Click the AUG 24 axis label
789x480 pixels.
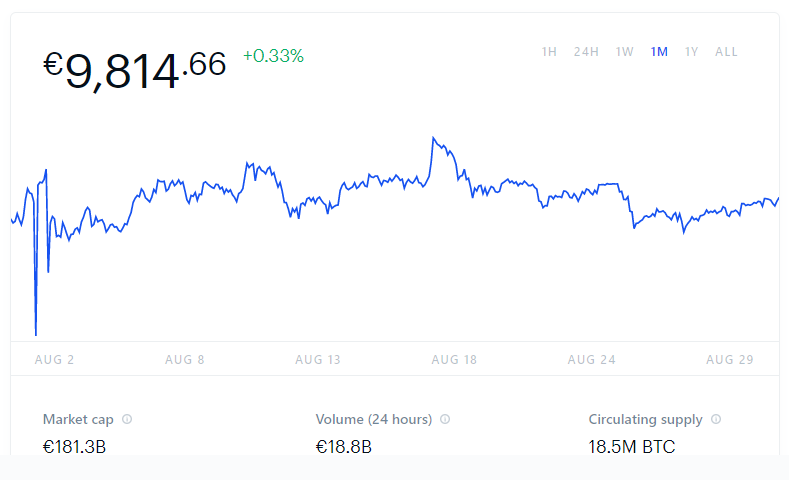coord(592,360)
